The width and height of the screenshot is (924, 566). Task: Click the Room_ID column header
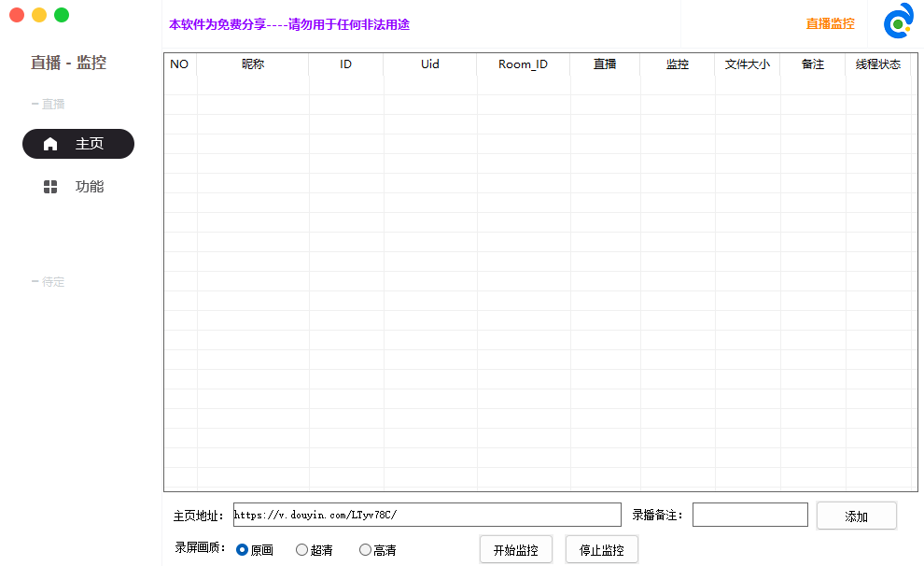pos(523,64)
